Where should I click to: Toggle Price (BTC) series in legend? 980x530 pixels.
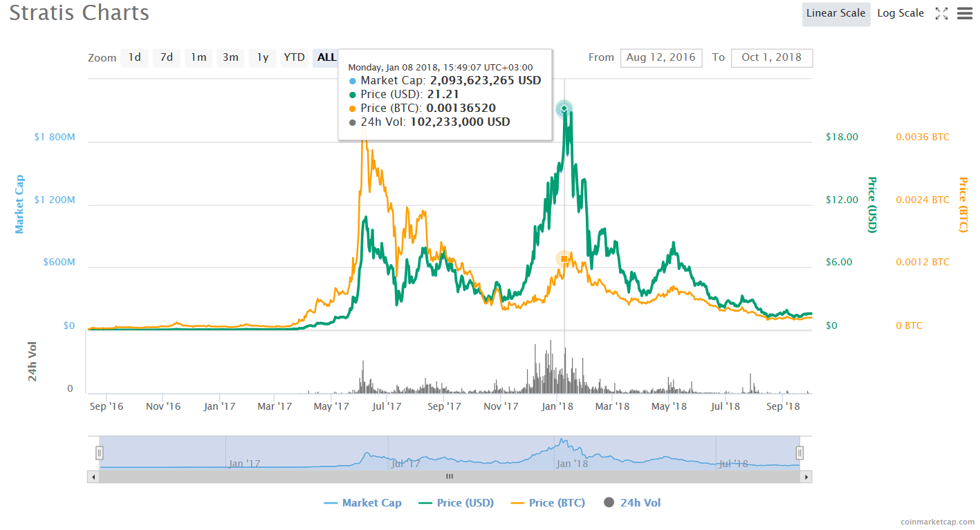click(548, 503)
